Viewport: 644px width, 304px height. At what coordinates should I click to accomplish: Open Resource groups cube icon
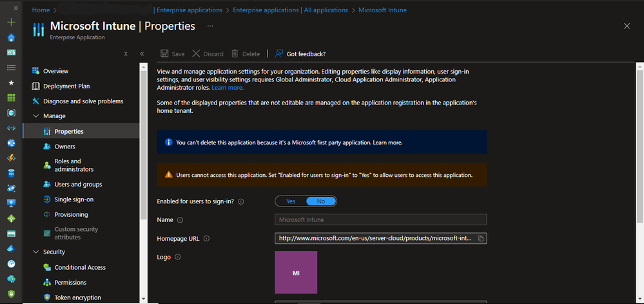coord(11,112)
